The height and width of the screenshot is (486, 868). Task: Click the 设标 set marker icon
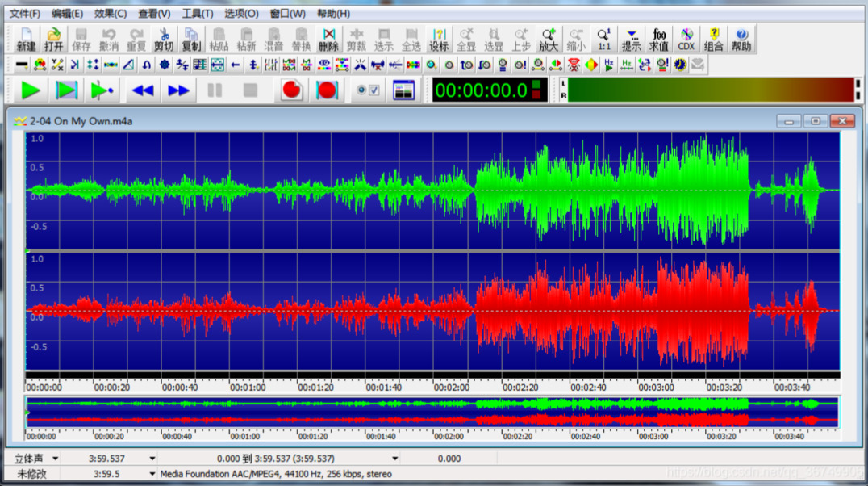(439, 40)
